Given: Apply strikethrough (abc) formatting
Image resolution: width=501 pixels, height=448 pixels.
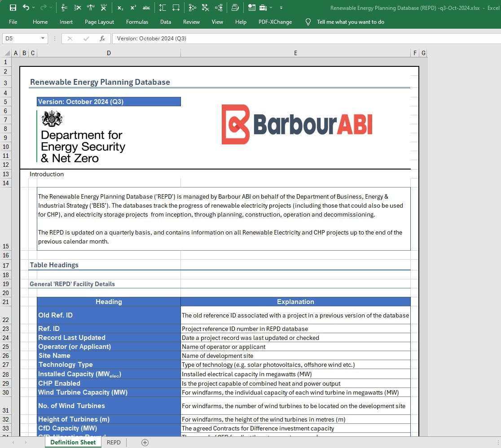Looking at the screenshot, I should 146,8.
